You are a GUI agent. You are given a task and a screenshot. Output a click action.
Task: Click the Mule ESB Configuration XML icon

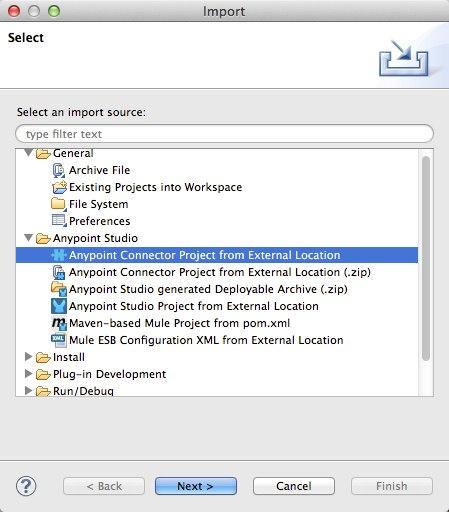(x=59, y=340)
